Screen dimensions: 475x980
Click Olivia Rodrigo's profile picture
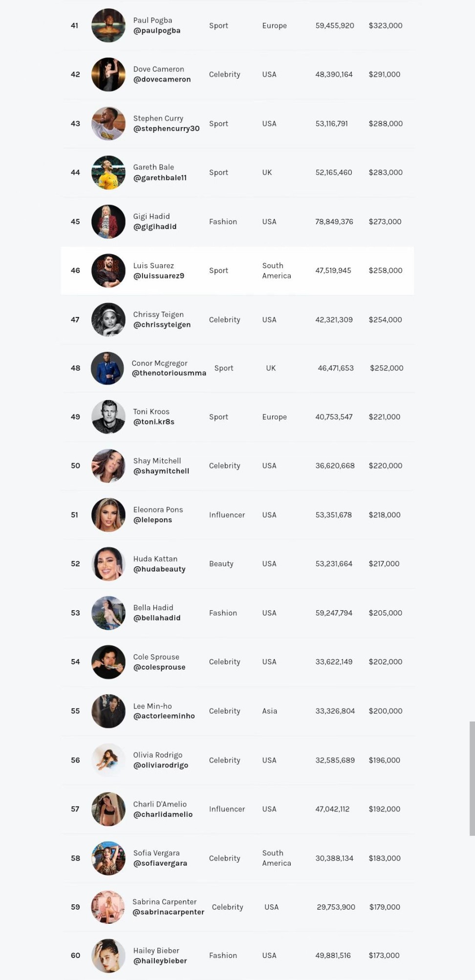click(108, 760)
